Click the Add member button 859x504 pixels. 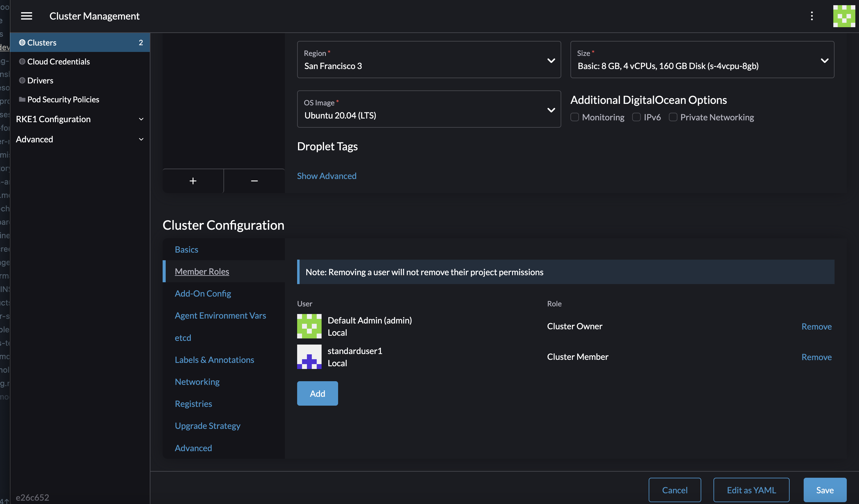(317, 393)
